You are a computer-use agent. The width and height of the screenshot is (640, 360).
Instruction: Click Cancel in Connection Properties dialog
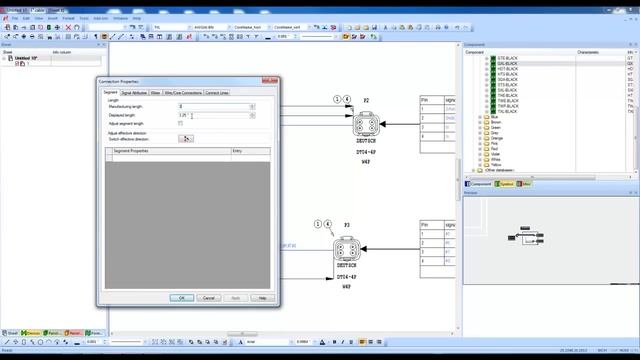click(x=209, y=298)
